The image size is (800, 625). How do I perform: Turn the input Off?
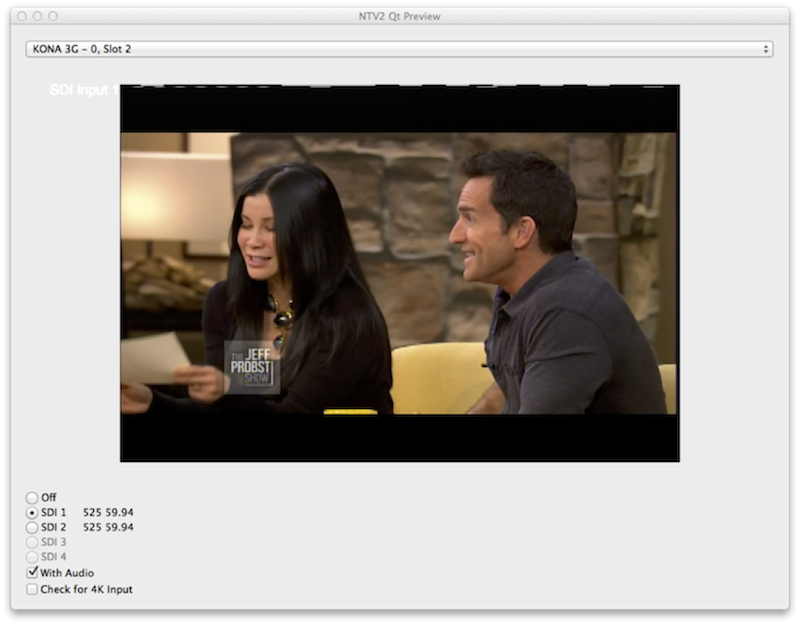click(31, 496)
